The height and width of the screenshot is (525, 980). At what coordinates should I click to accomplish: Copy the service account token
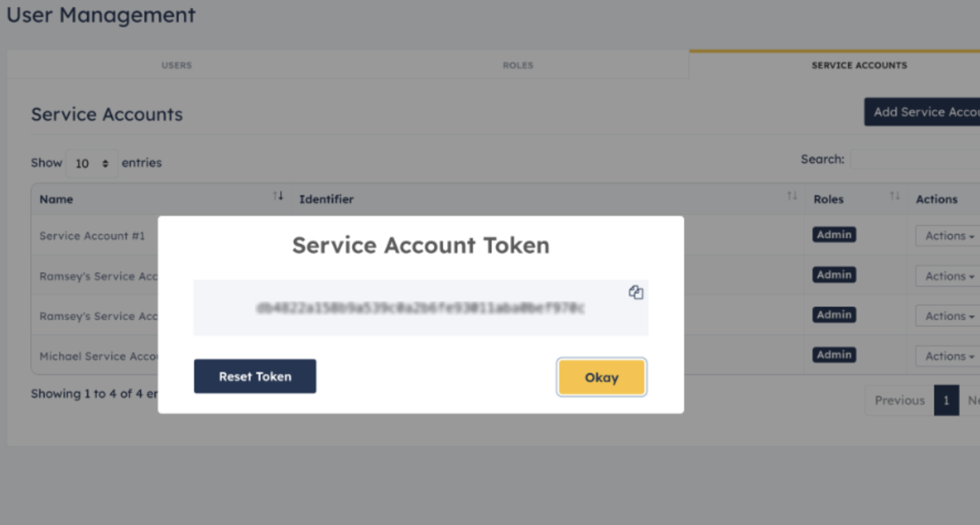[x=635, y=292]
